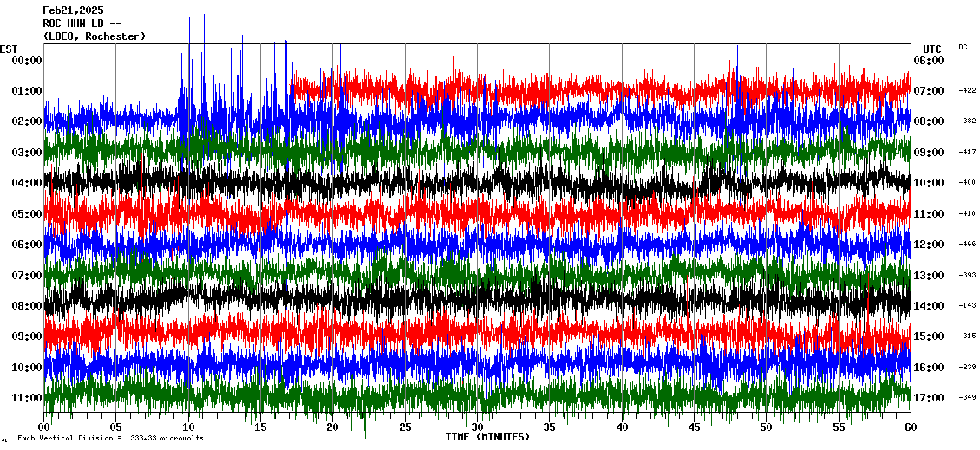Select the DC offset value -143
The height and width of the screenshot is (450, 980).
coord(967,306)
